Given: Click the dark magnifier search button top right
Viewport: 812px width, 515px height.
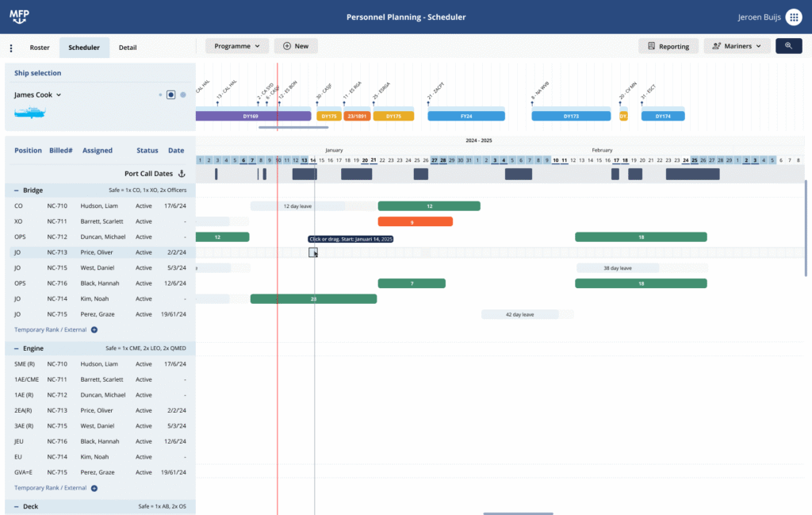Looking at the screenshot, I should (x=788, y=45).
